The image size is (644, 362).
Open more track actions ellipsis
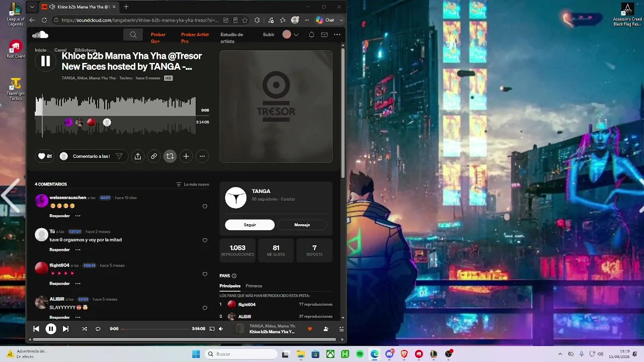point(202,156)
